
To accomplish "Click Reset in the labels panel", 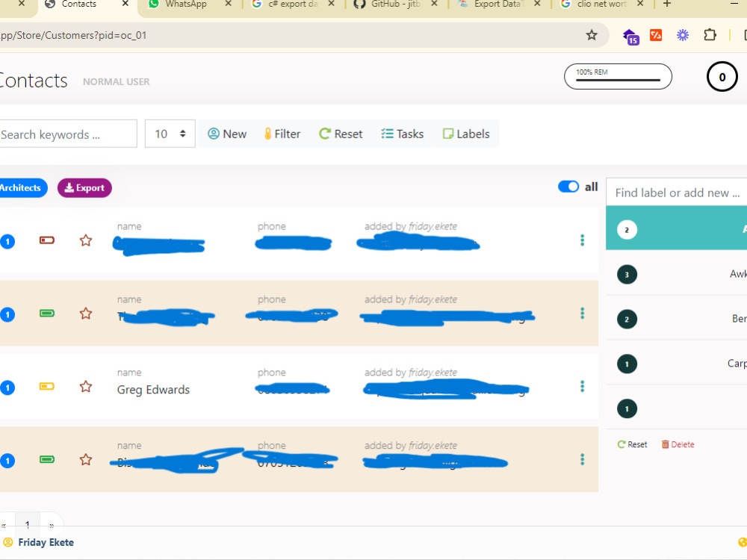I will click(x=632, y=444).
